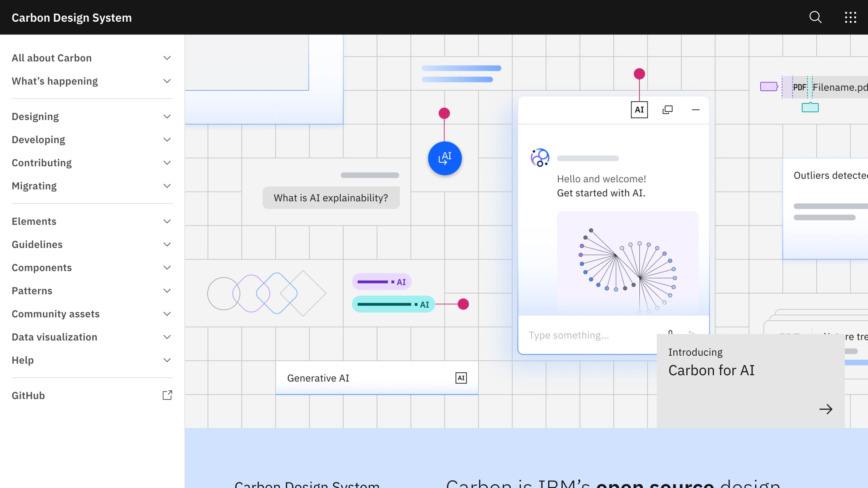Open the GitHub link in sidebar
Screen dimensions: 868x488
click(x=92, y=395)
